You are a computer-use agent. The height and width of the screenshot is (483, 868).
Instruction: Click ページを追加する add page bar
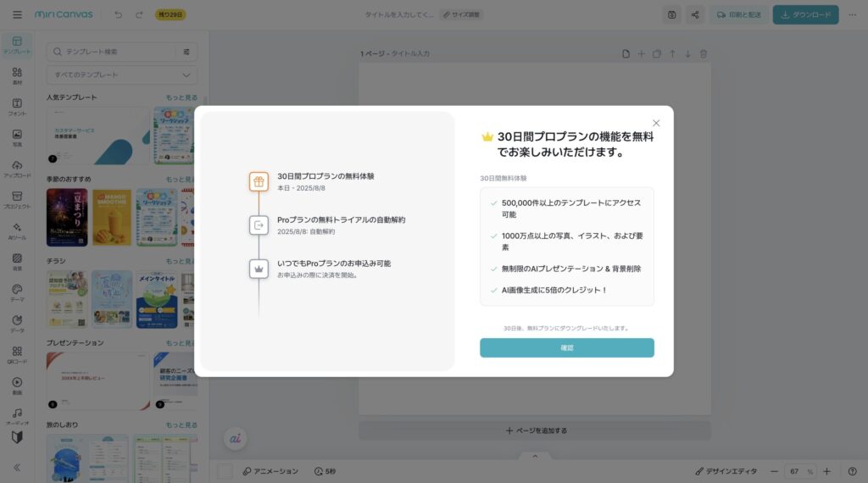point(535,430)
